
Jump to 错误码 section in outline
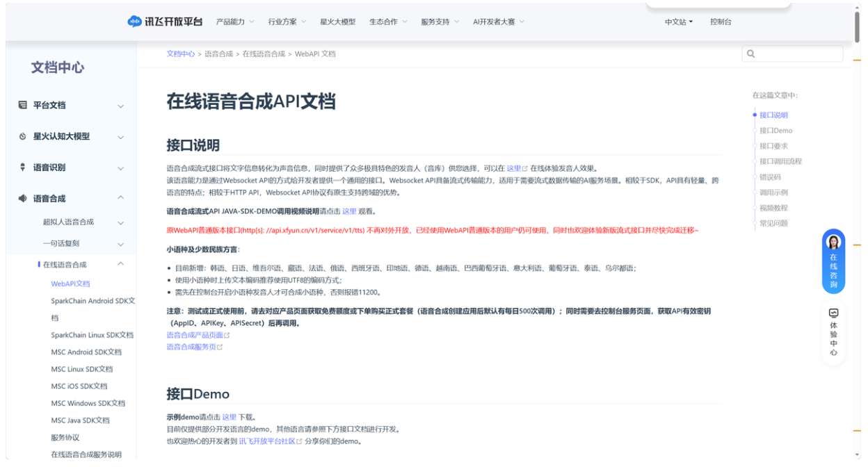coord(770,177)
